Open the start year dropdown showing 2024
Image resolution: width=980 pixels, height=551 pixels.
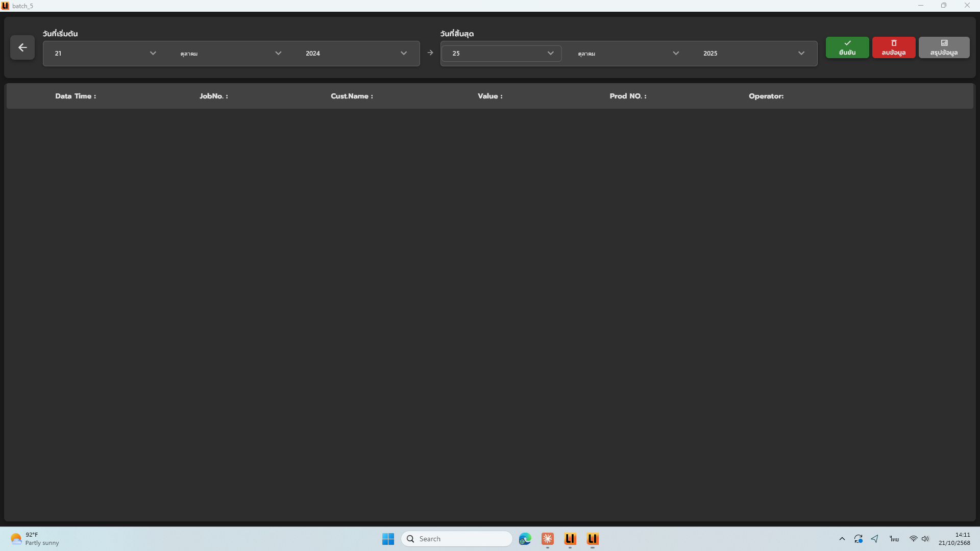pyautogui.click(x=356, y=54)
